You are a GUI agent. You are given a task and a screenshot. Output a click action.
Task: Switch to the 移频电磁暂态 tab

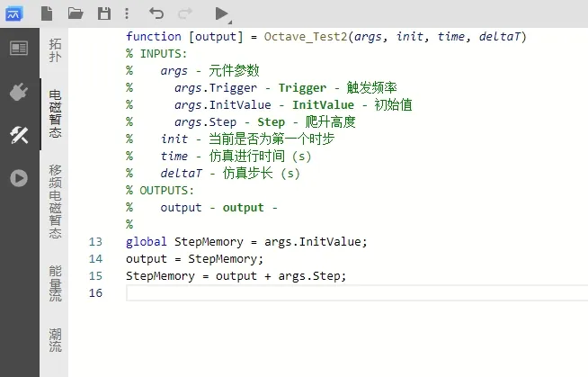click(56, 202)
